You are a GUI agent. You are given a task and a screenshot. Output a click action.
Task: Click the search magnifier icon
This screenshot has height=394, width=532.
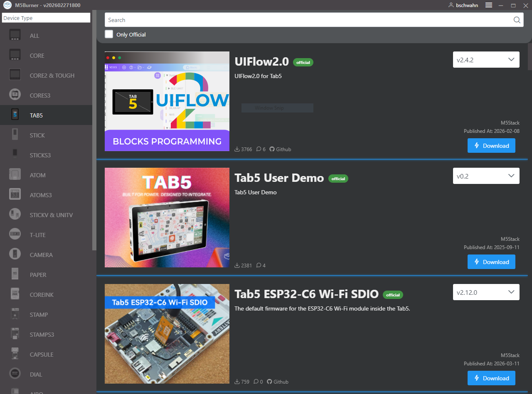click(517, 20)
